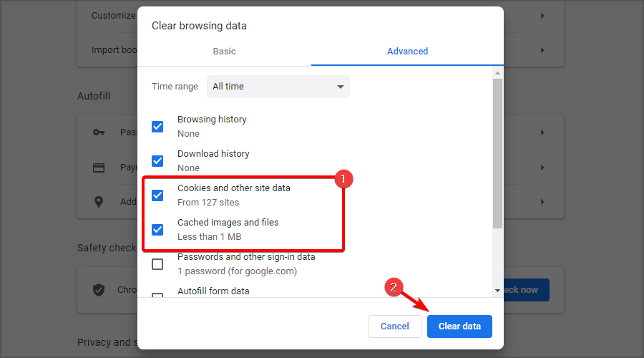
Task: Open the Addresses row chevron
Action: pos(542,202)
